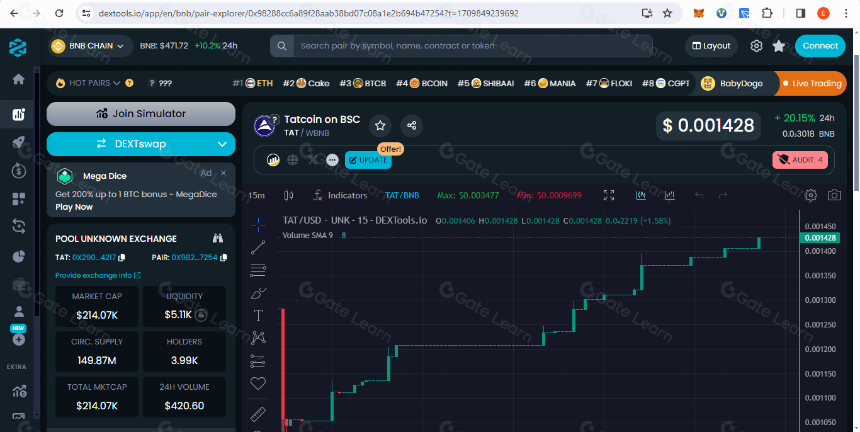Open the token website globe icon
860x432 pixels.
[x=292, y=160]
